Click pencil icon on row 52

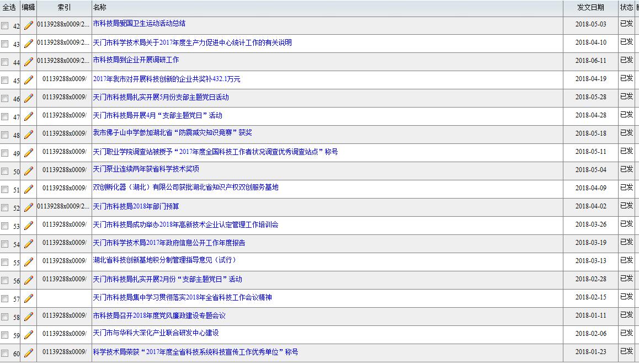pyautogui.click(x=29, y=207)
